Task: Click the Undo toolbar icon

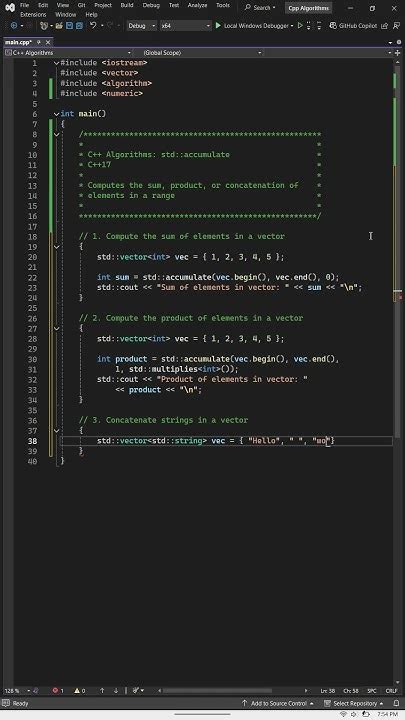Action: pos(93,26)
